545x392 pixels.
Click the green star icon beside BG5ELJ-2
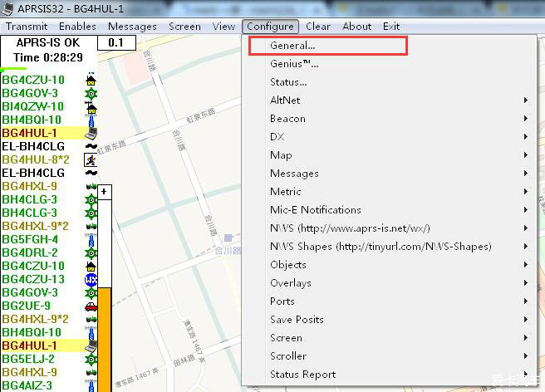click(x=91, y=359)
